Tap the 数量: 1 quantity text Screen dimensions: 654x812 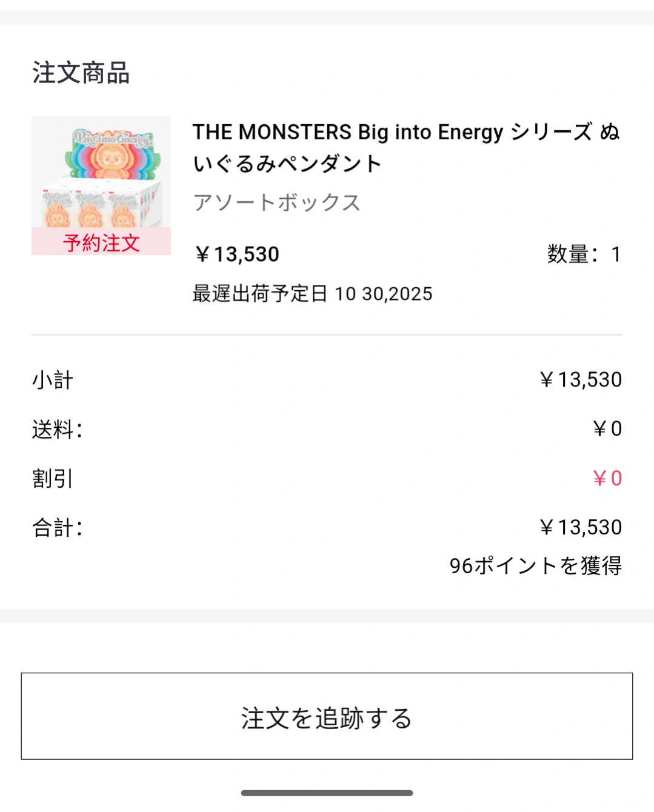click(584, 255)
